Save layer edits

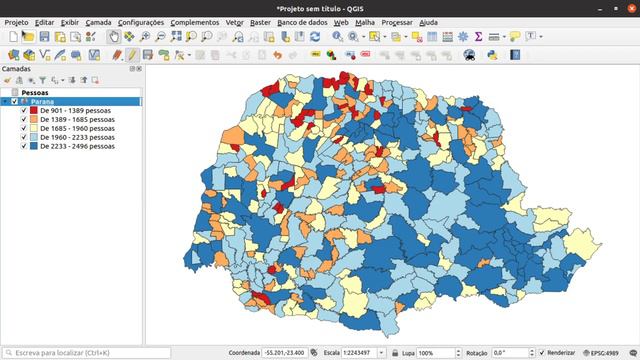148,55
